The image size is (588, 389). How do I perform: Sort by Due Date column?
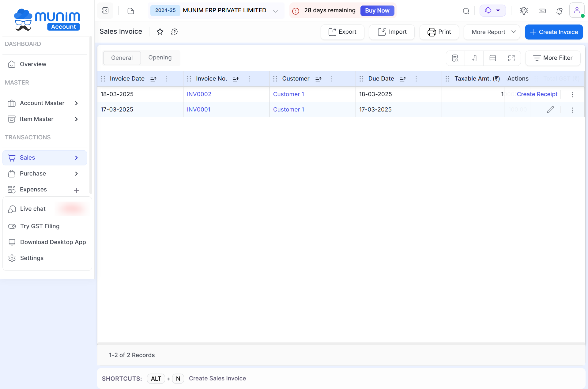coord(403,79)
